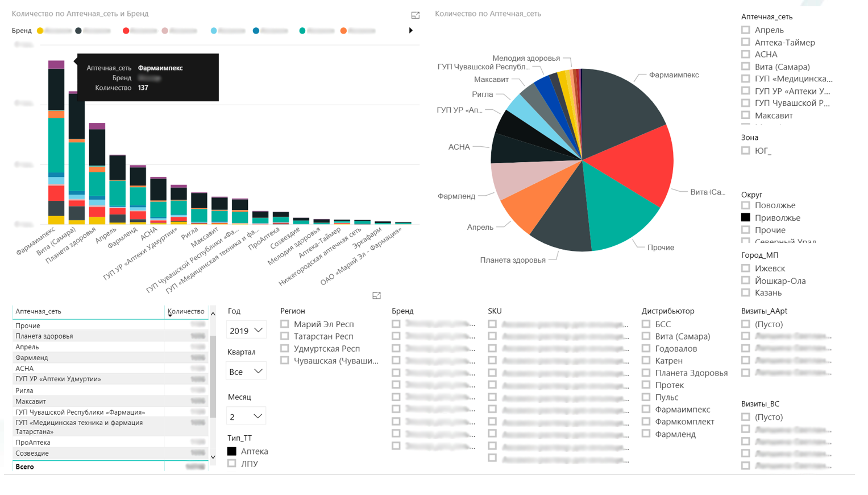
Task: Open the Месяц dropdown
Action: click(x=246, y=416)
